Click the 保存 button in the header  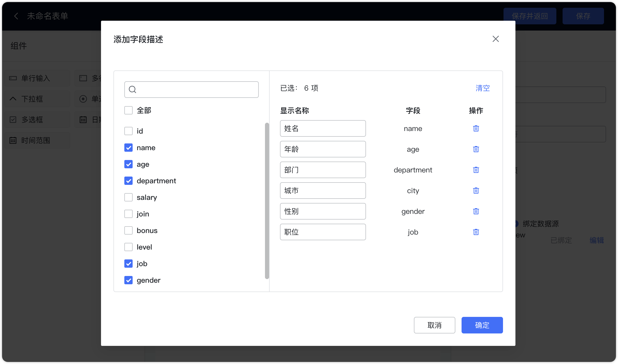pyautogui.click(x=583, y=16)
